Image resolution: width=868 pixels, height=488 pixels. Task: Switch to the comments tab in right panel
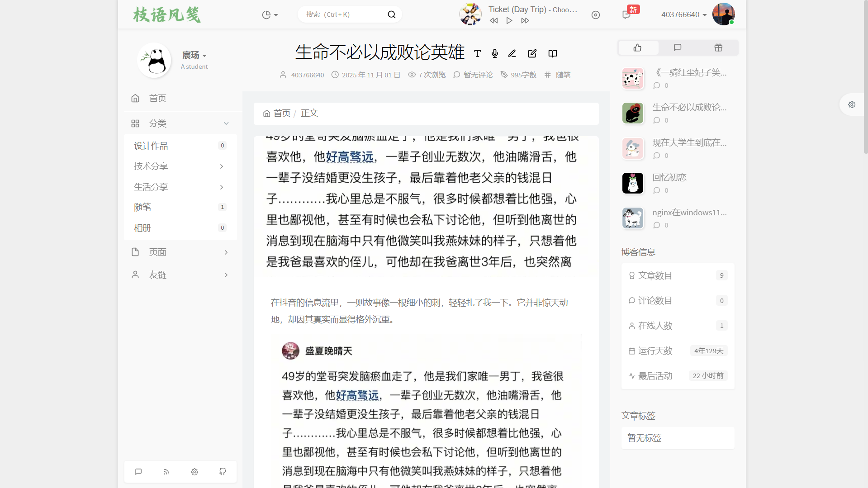(x=678, y=47)
